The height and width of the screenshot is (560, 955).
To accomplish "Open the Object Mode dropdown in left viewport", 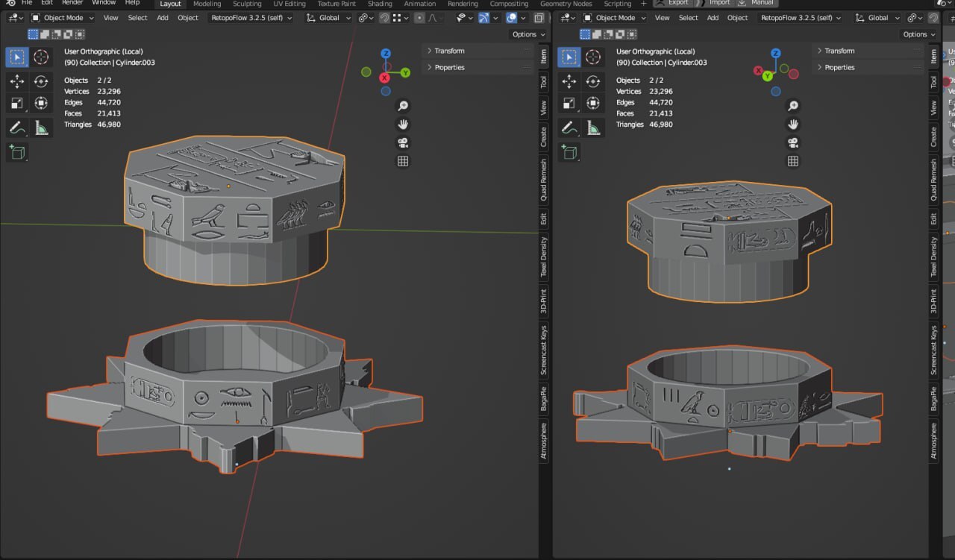I will pyautogui.click(x=63, y=18).
